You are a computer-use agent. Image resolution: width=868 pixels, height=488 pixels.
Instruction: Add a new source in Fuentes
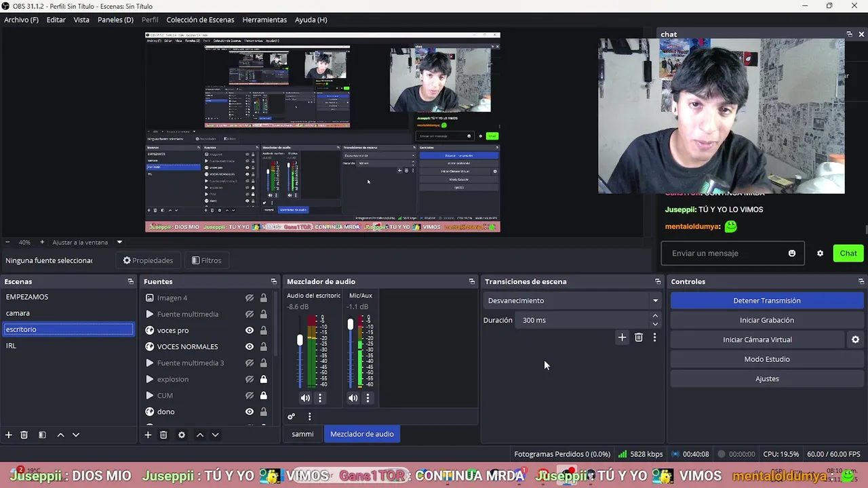point(148,434)
